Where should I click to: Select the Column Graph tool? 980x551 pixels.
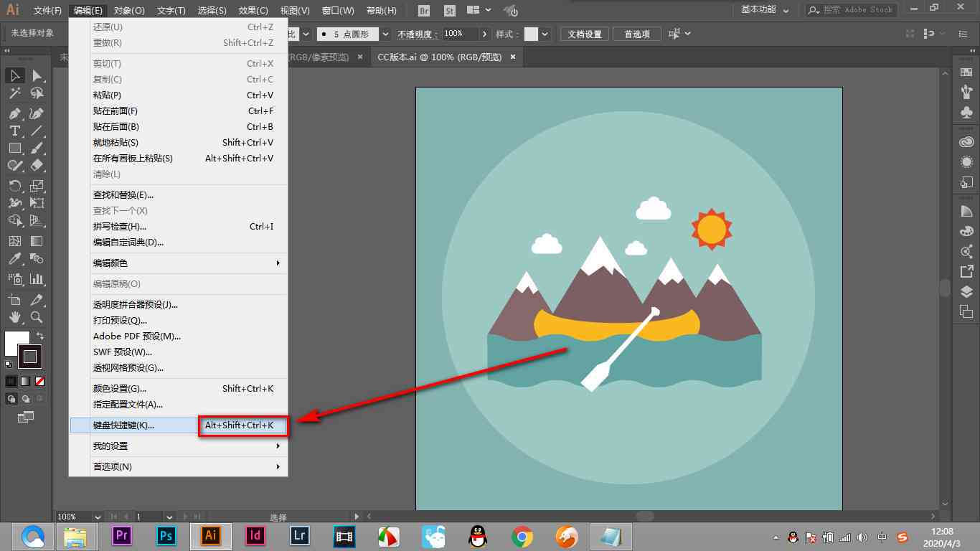pos(37,279)
